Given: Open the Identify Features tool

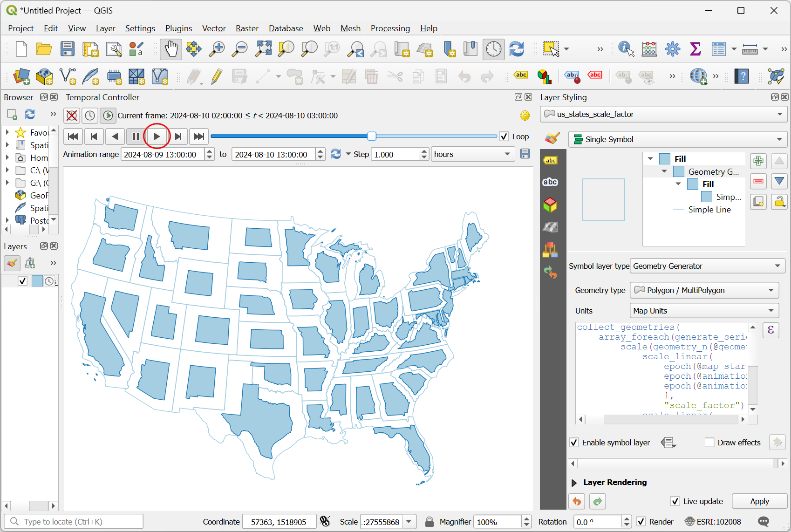Looking at the screenshot, I should coord(626,49).
